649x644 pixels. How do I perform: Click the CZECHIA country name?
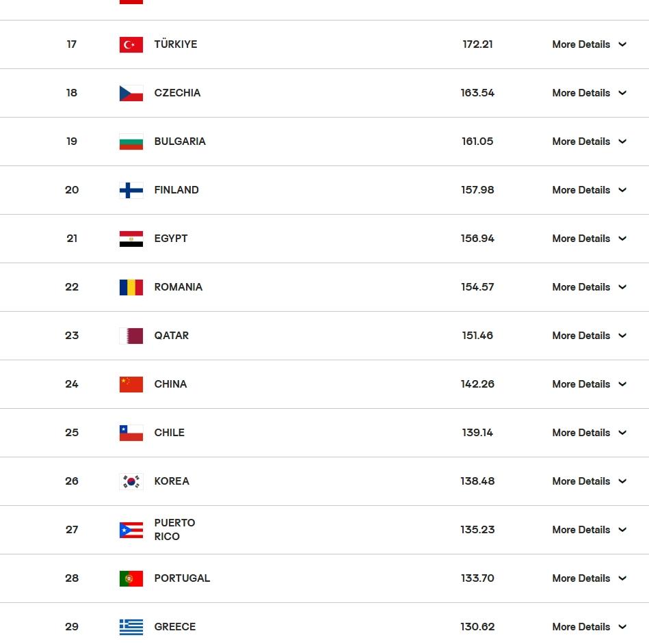177,93
